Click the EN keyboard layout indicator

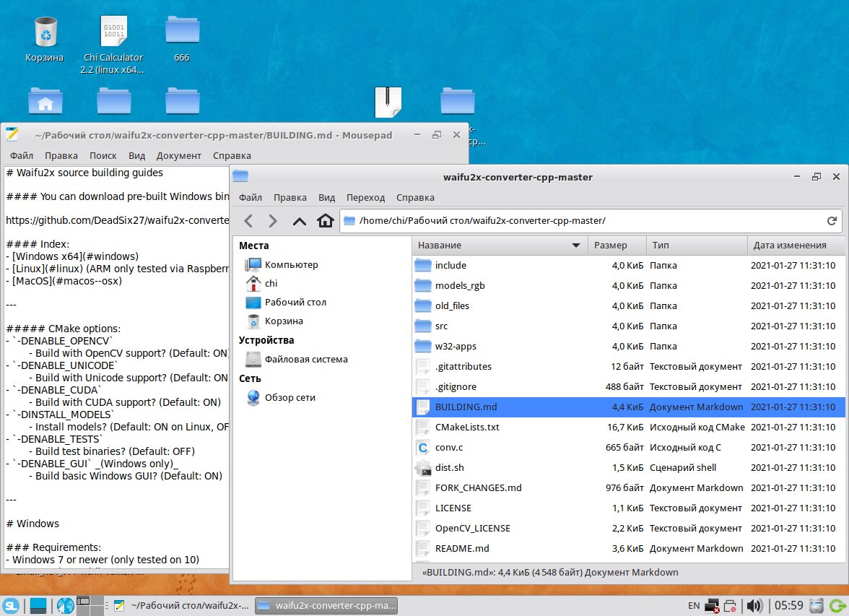click(693, 605)
